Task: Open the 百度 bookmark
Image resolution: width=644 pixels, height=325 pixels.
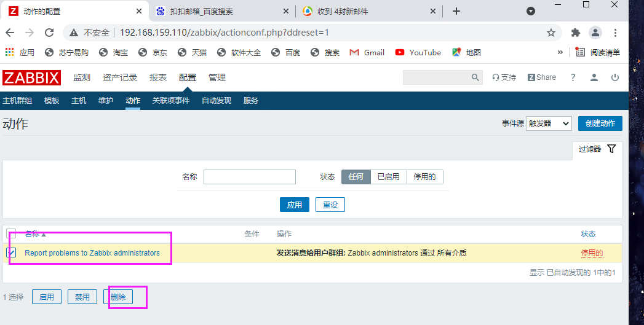Action: pos(286,52)
